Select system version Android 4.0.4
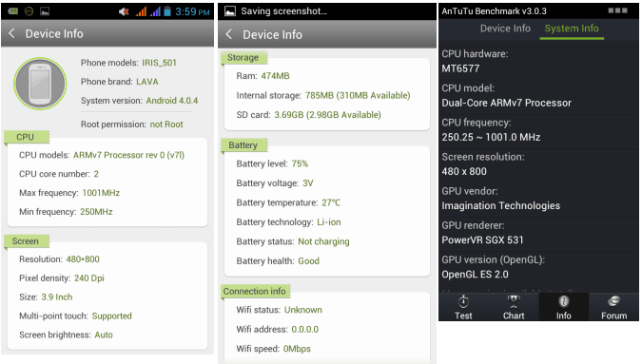Viewport: 642px width, 364px height. click(172, 101)
